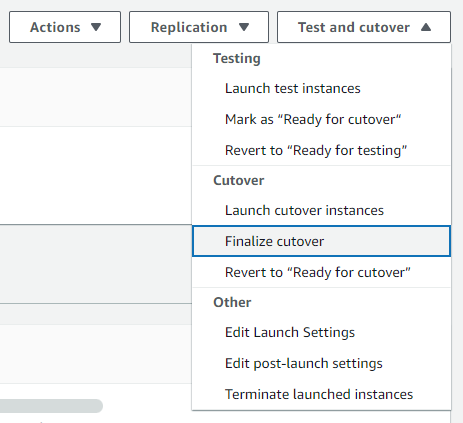463x423 pixels.
Task: Click the Actions caret arrow icon
Action: (x=96, y=27)
